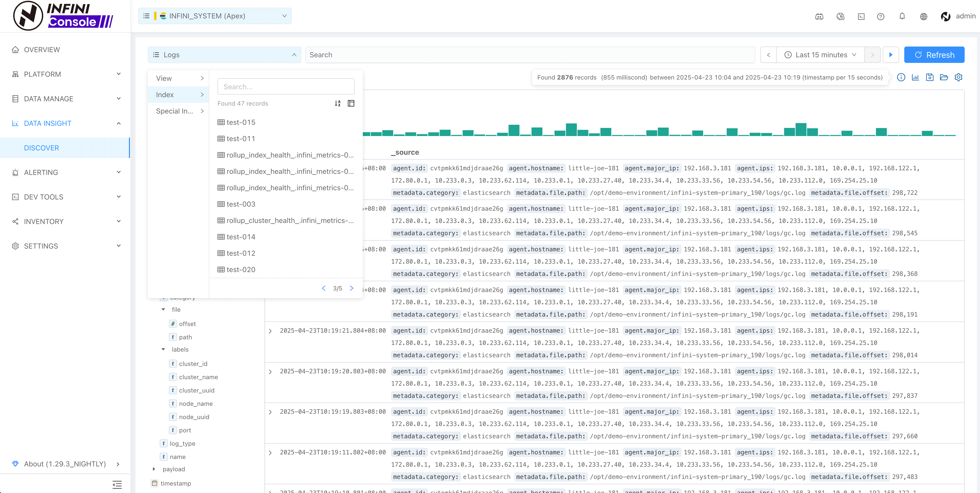
Task: Click the notification bell icon
Action: point(902,16)
